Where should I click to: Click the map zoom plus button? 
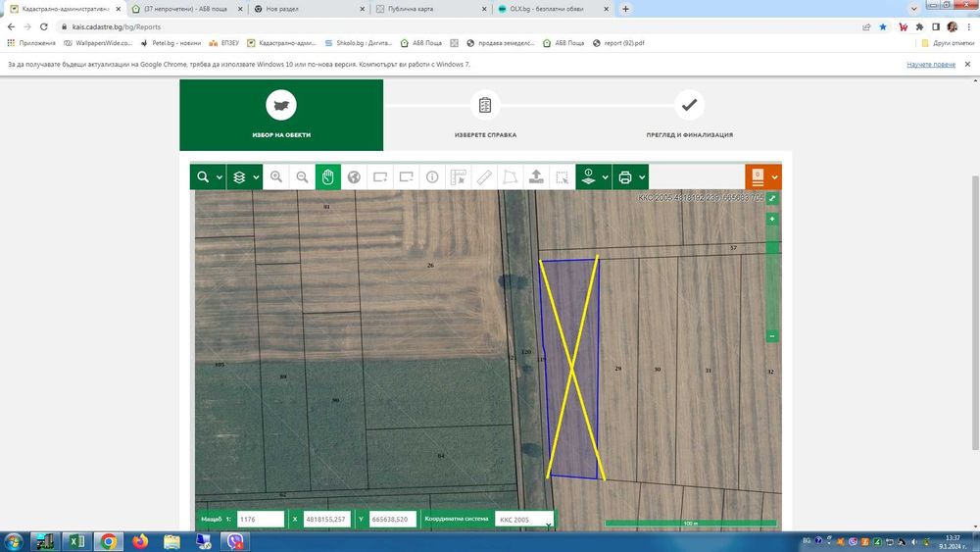pos(772,219)
